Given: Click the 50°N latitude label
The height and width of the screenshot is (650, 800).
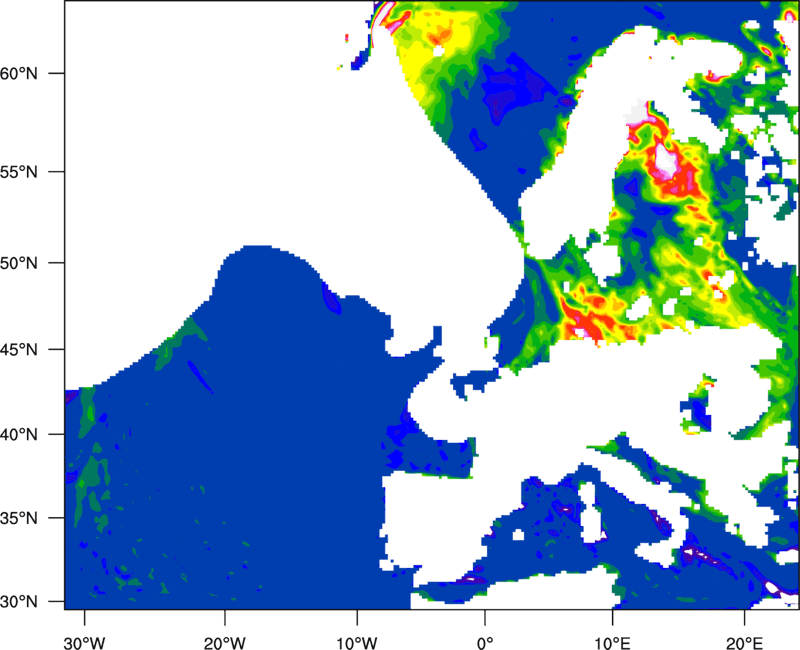Looking at the screenshot, I should (18, 263).
